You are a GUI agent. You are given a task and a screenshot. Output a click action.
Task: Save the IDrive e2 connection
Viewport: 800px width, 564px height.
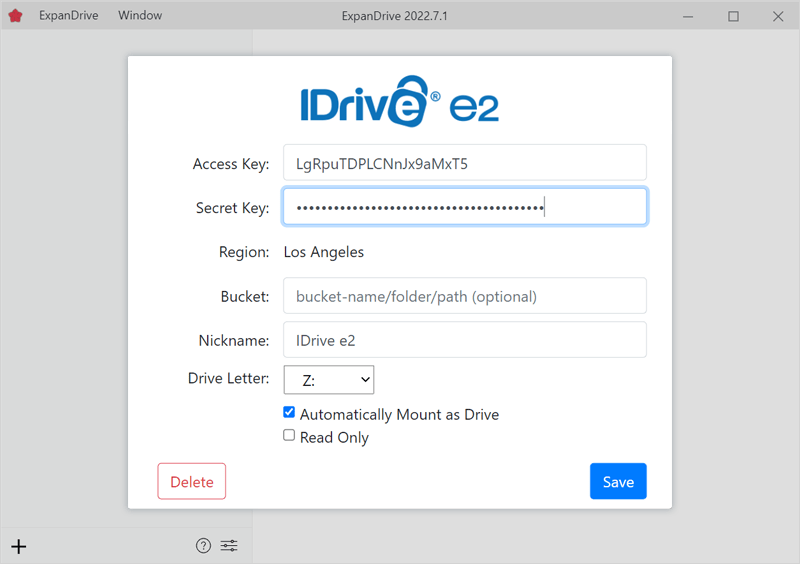click(618, 481)
